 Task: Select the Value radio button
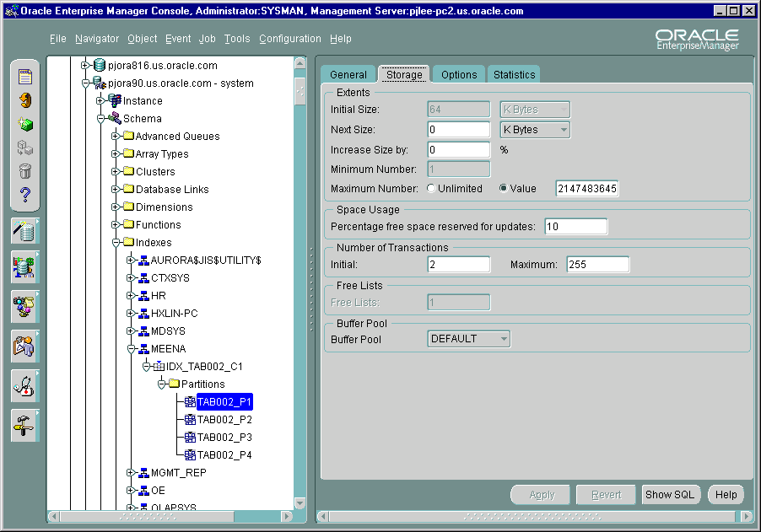coord(504,189)
